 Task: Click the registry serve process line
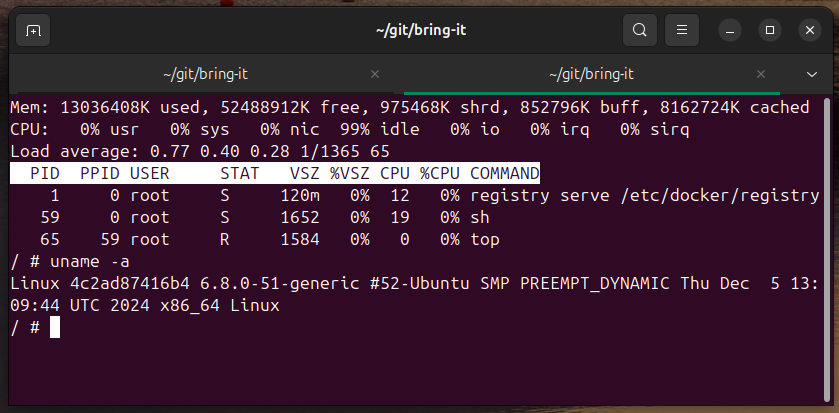click(415, 196)
